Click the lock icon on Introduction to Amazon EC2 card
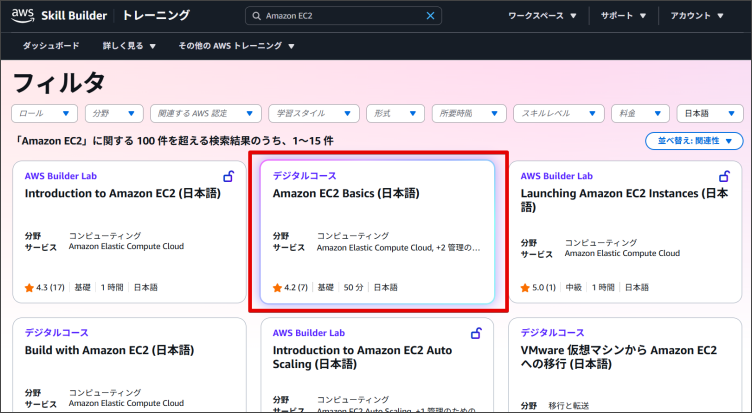The image size is (752, 413). coord(229,177)
